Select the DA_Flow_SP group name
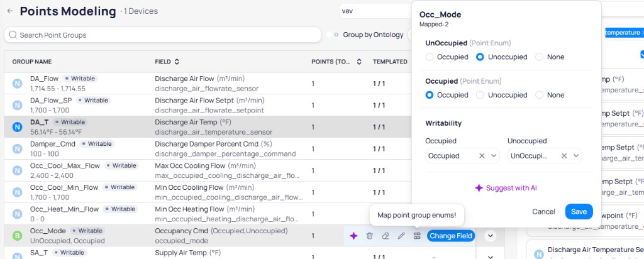644x259 pixels. click(x=51, y=100)
